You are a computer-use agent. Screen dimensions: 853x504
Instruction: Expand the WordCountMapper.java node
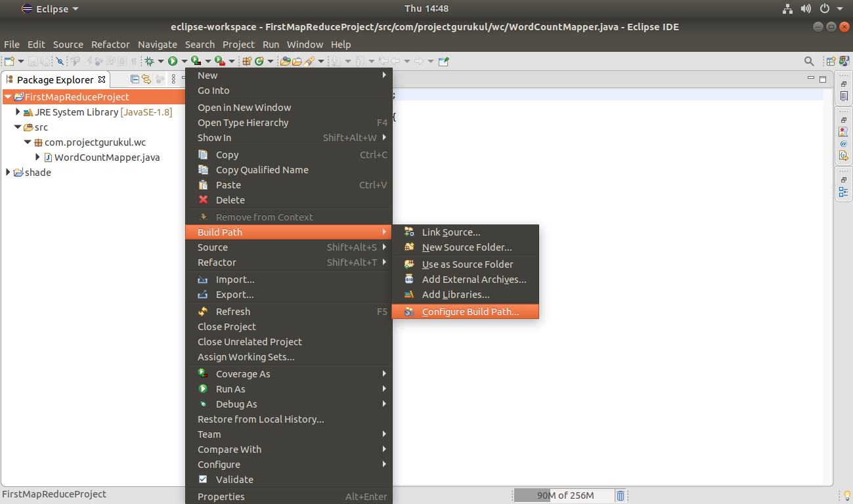coord(38,157)
